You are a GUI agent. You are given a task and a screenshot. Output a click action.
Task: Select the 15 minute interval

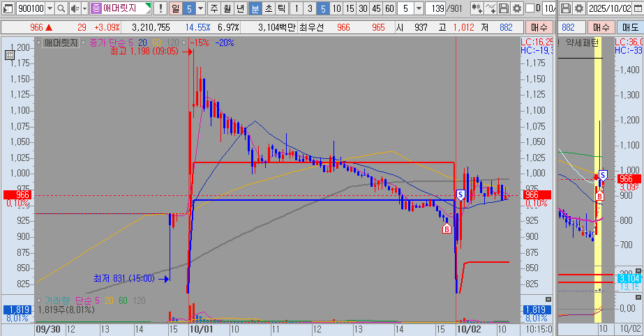coord(350,8)
